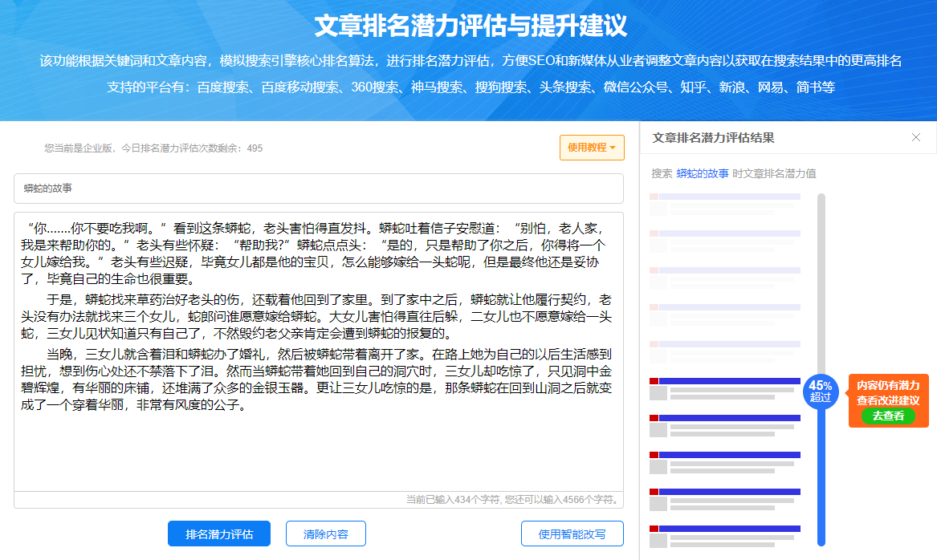Close the 文章排名潜力评估结果 panel
The image size is (937, 560).
[915, 136]
